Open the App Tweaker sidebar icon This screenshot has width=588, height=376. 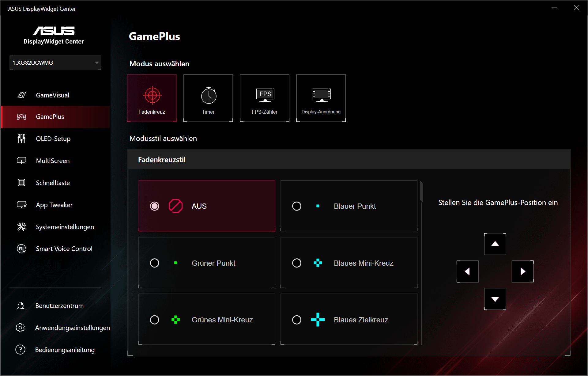[x=21, y=205]
